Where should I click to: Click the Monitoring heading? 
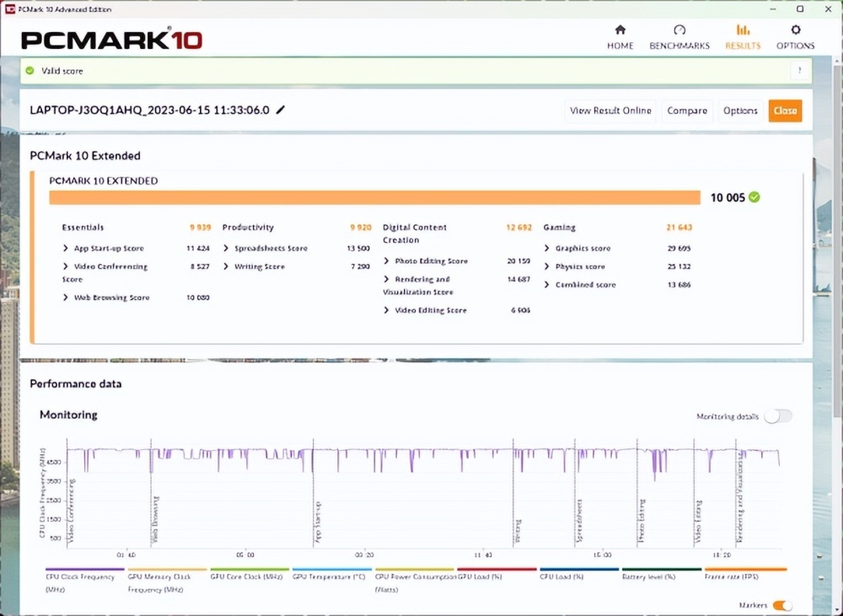coord(68,415)
